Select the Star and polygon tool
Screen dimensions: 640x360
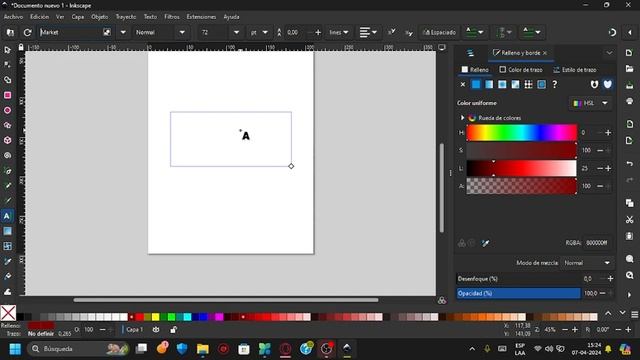[7, 125]
